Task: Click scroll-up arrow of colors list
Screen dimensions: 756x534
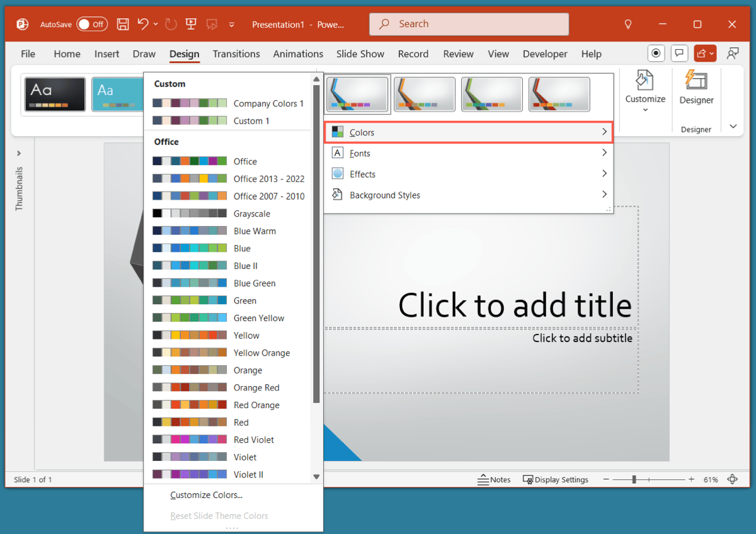Action: coord(316,79)
